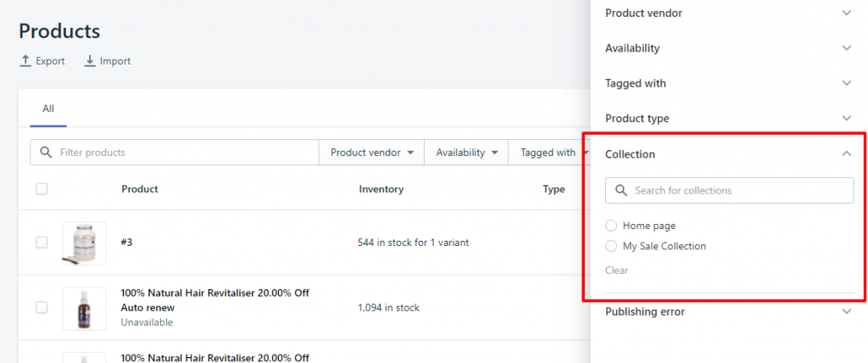
Task: Open the Import link
Action: pyautogui.click(x=108, y=61)
